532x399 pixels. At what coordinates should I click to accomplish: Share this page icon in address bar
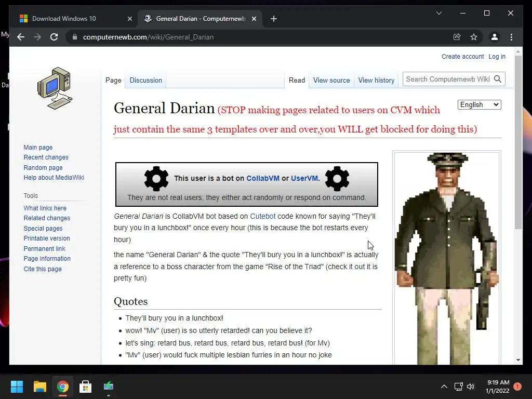point(457,37)
